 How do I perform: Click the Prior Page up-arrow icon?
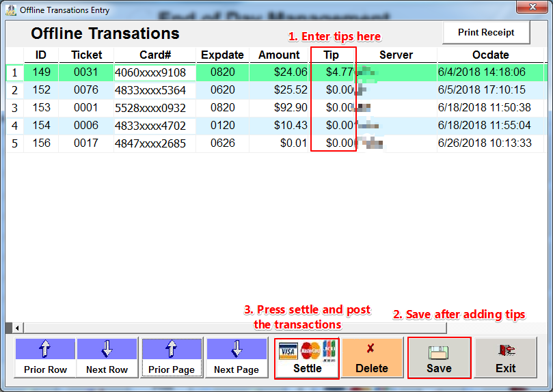click(x=171, y=349)
